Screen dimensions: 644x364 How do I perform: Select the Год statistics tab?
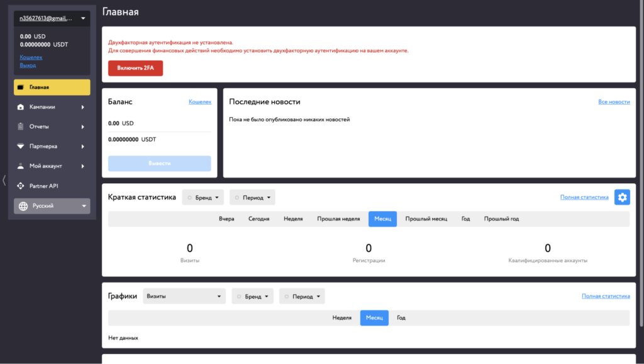point(465,219)
